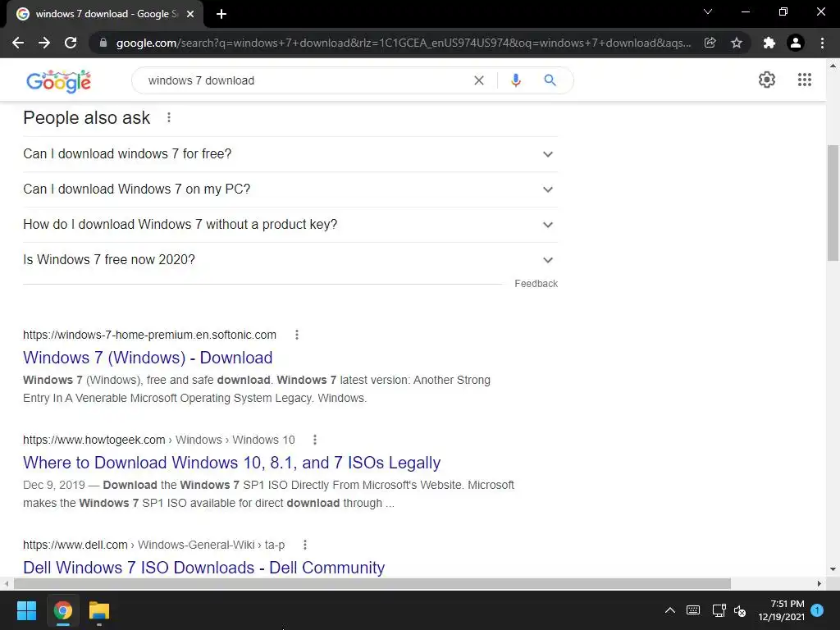
Task: Expand 'Can I download Windows 7 on my PC?'
Action: coord(290,189)
